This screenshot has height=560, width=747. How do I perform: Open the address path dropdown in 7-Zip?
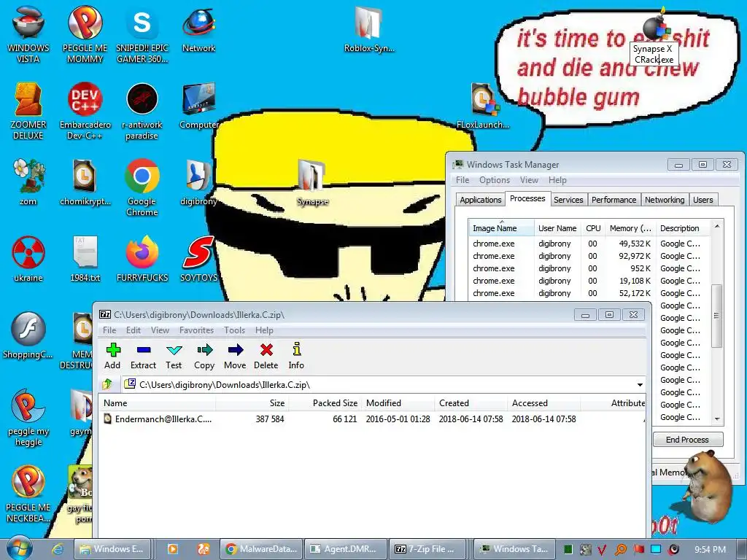[x=640, y=385]
